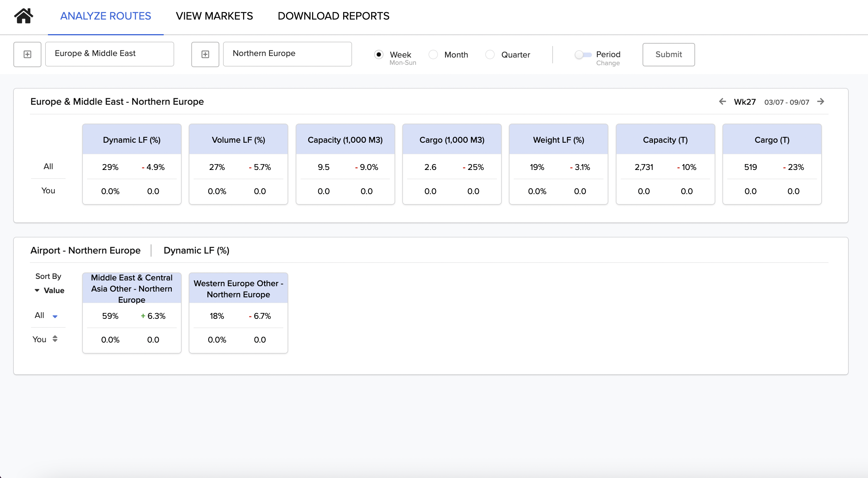The image size is (868, 478).
Task: Click the 9.5 capacity volume value
Action: click(x=324, y=167)
